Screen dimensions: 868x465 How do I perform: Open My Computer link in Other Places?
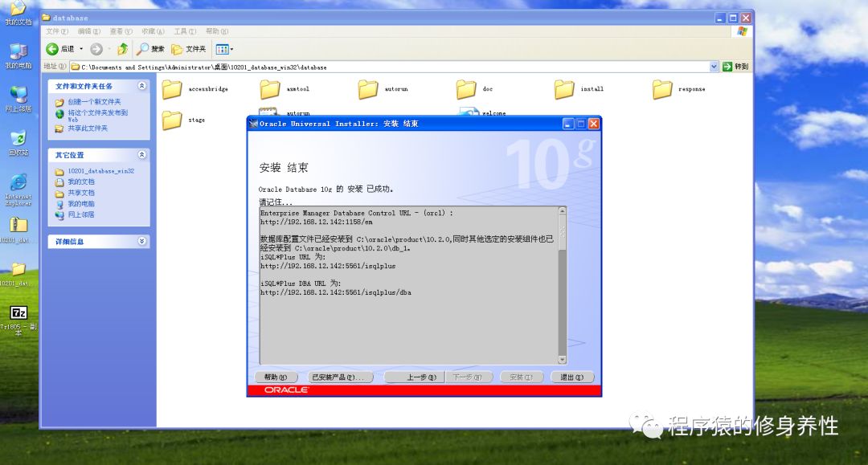point(81,204)
